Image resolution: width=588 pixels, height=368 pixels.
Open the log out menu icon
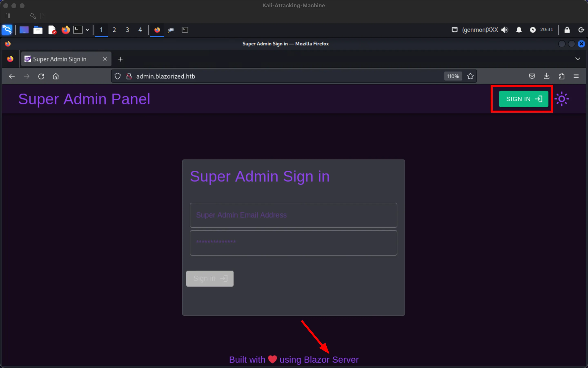pos(581,30)
